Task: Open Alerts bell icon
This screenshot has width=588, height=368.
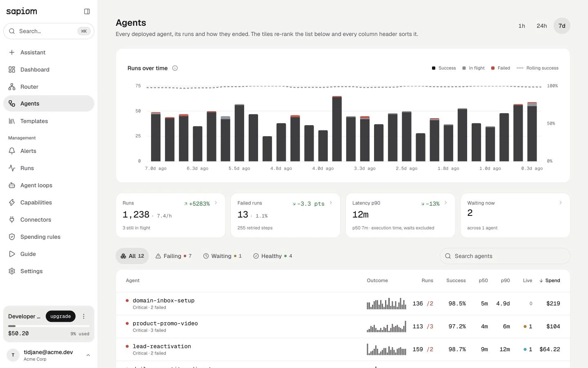Action: [x=12, y=151]
